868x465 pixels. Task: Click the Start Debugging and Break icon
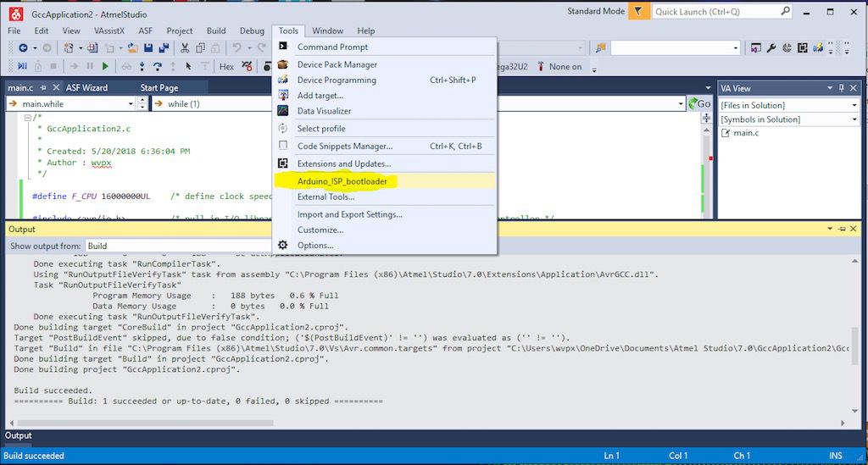[22, 66]
